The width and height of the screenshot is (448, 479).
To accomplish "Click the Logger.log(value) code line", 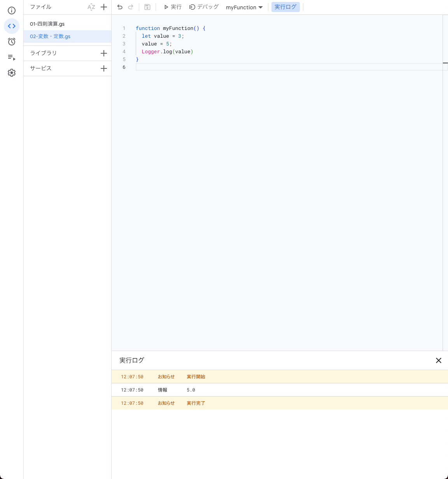I will pyautogui.click(x=167, y=52).
